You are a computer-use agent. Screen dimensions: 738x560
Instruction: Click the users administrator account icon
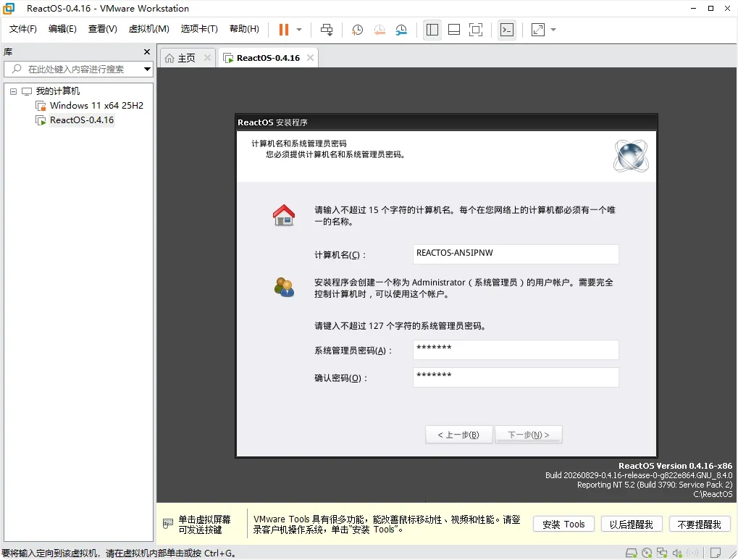(x=284, y=287)
